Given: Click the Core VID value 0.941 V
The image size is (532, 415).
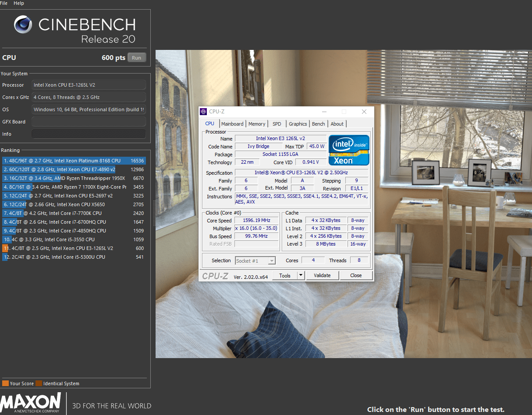Looking at the screenshot, I should pyautogui.click(x=311, y=162).
